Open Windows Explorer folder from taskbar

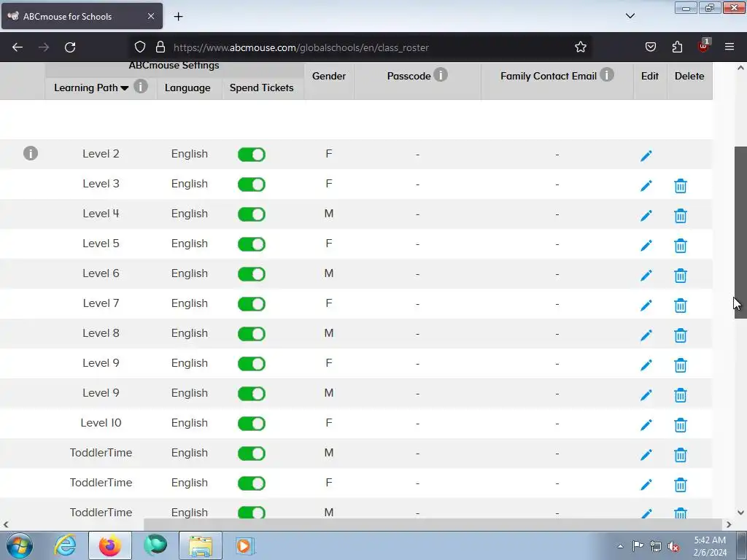(x=201, y=545)
